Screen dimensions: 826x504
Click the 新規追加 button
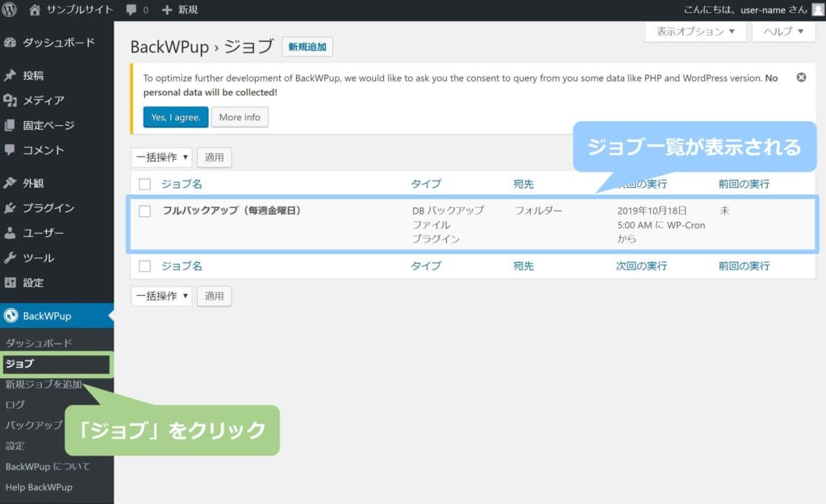[x=307, y=47]
